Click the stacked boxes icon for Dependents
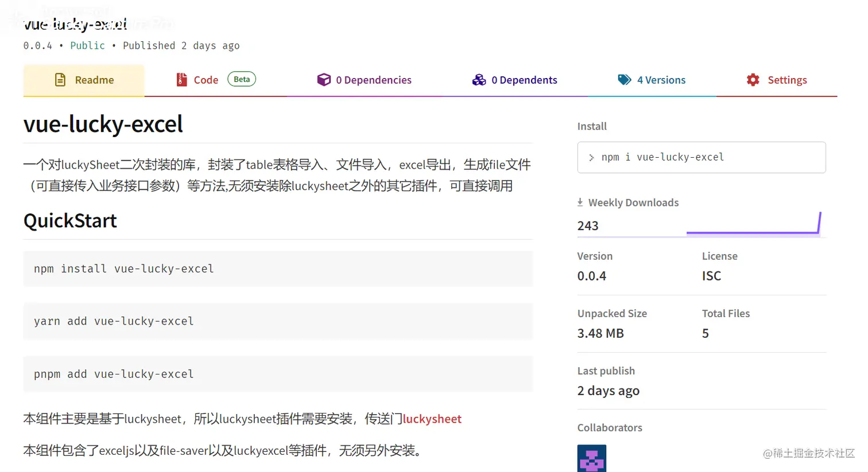 pyautogui.click(x=479, y=80)
